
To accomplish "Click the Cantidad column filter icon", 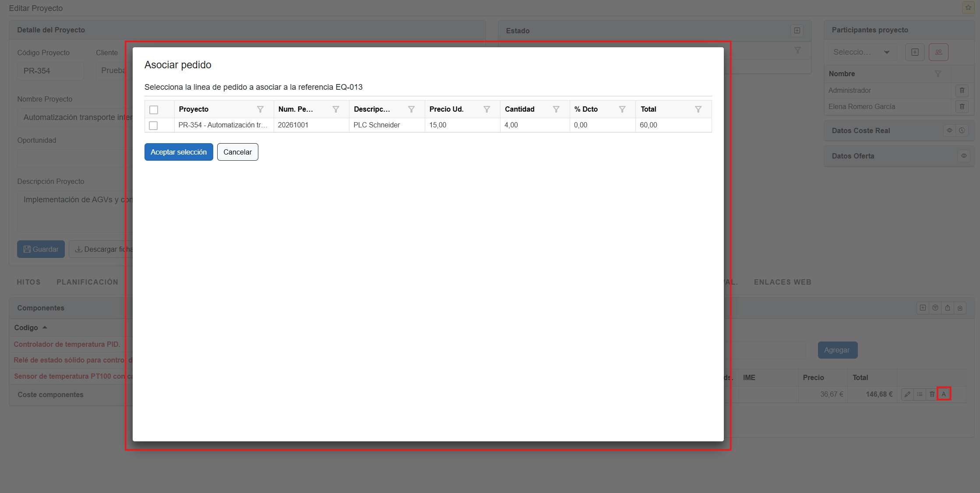I will click(556, 109).
